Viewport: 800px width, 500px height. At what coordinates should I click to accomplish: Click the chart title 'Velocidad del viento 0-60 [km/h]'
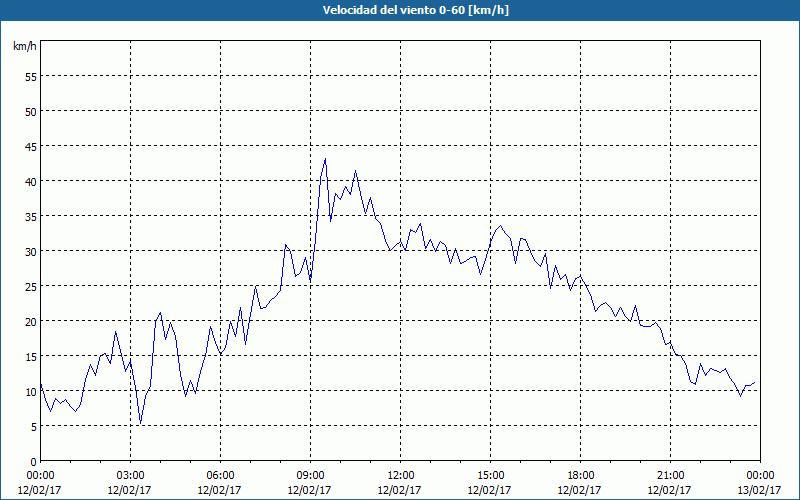pos(416,10)
